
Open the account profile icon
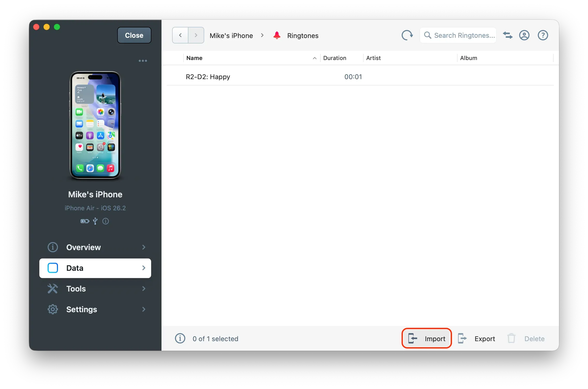[x=524, y=35]
